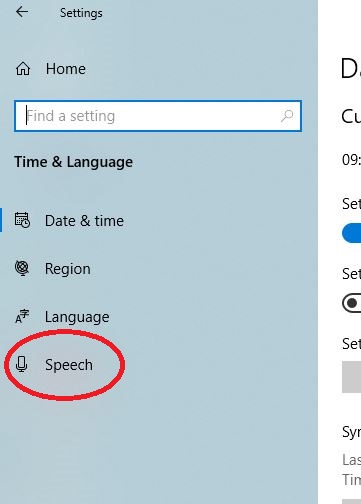The height and width of the screenshot is (504, 361).
Task: Click the magnifier icon in search box
Action: (287, 116)
